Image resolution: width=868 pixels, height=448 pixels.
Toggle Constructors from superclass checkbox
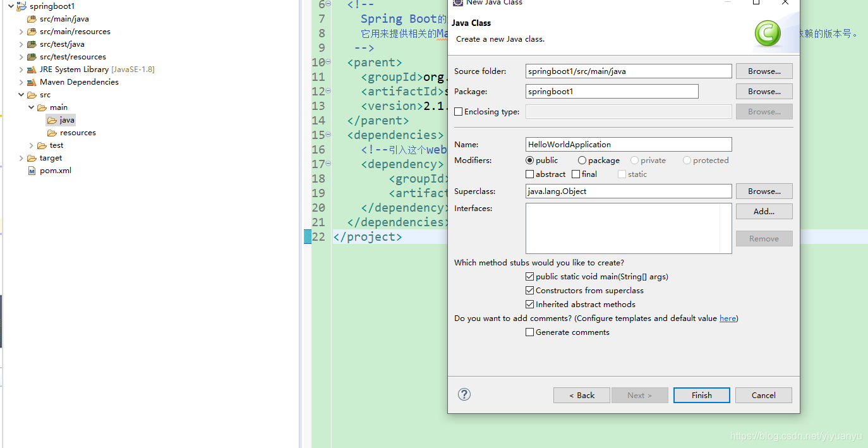tap(530, 291)
